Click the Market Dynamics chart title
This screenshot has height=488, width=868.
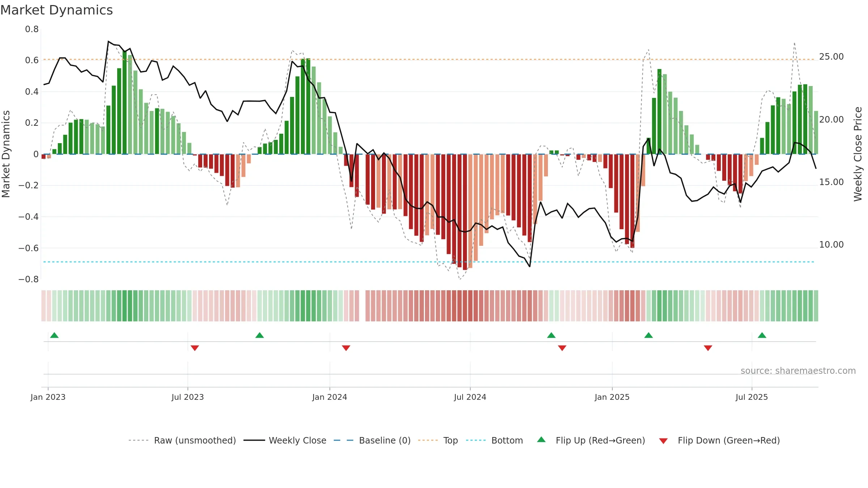coord(57,10)
